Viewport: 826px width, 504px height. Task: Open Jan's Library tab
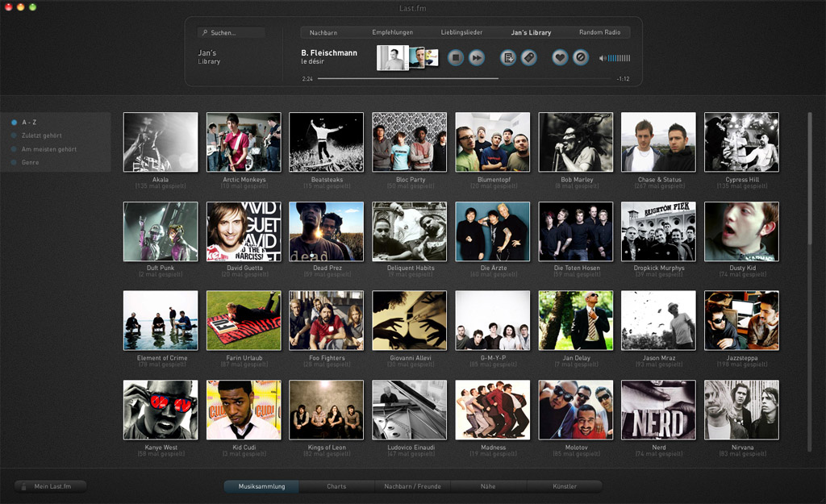(531, 32)
